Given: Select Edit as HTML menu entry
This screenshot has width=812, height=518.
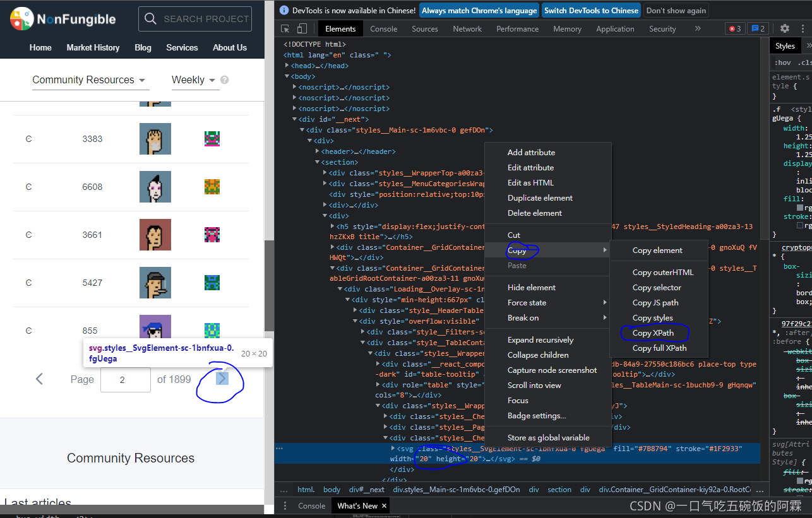Looking at the screenshot, I should (530, 183).
